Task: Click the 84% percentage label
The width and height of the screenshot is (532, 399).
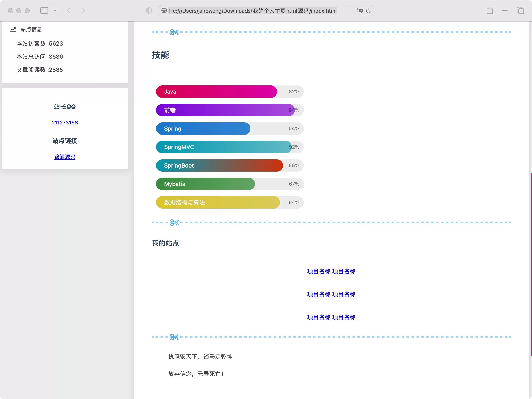Action: click(294, 203)
